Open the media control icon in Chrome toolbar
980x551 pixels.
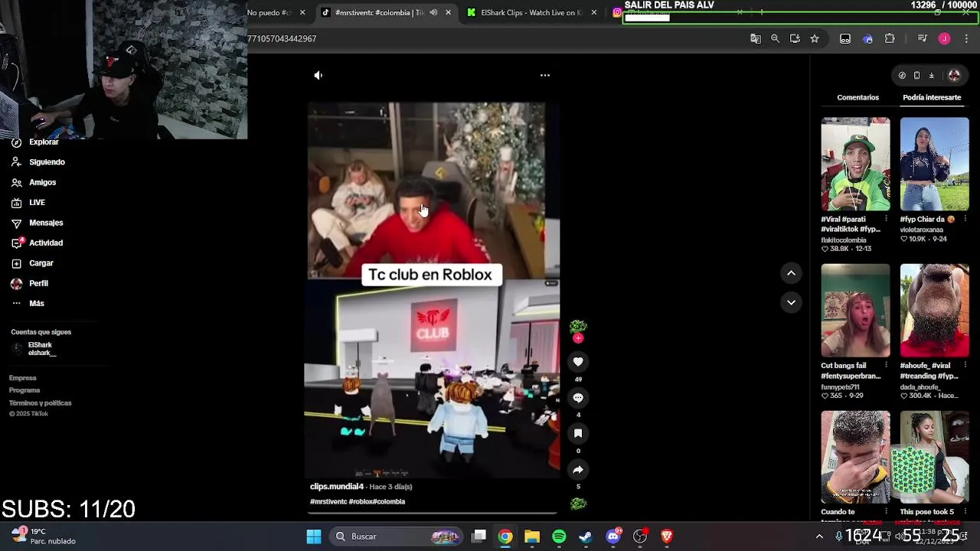pyautogui.click(x=922, y=38)
